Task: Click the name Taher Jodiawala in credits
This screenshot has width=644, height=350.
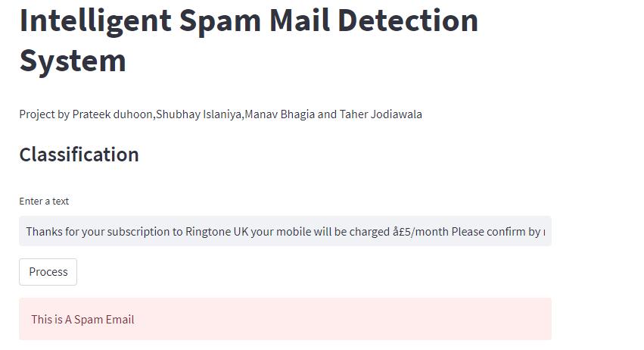Action: [x=381, y=114]
